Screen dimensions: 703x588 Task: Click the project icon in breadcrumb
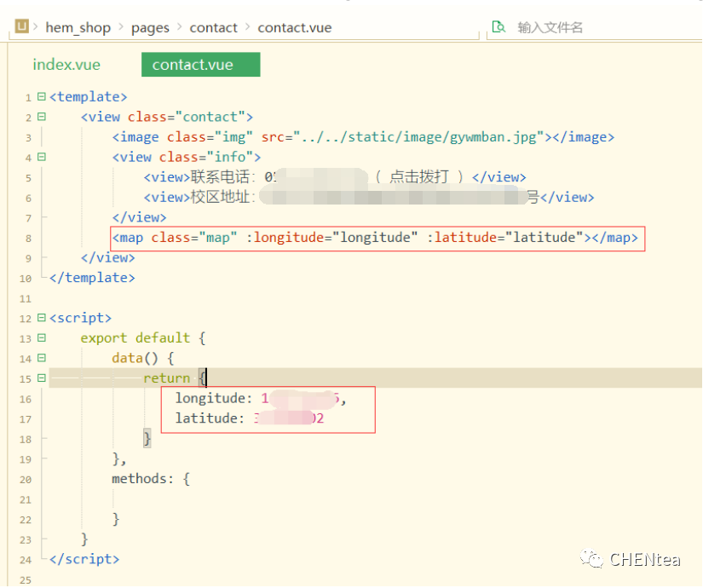point(21,26)
